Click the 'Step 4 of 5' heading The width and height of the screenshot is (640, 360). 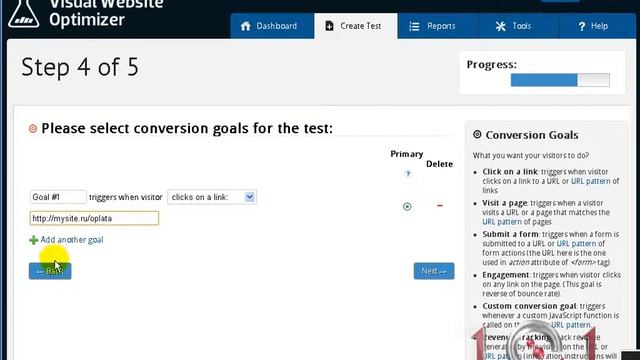(x=80, y=67)
